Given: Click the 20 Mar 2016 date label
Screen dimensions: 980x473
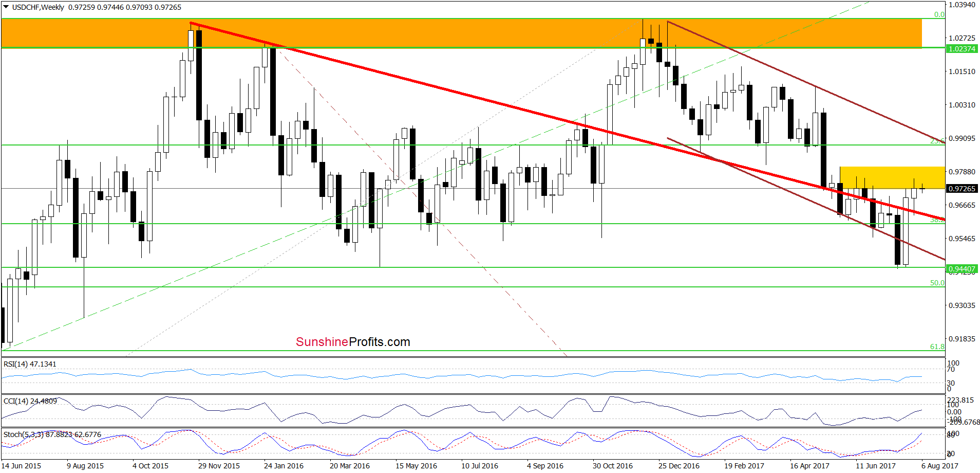Looking at the screenshot, I should click(x=350, y=466).
